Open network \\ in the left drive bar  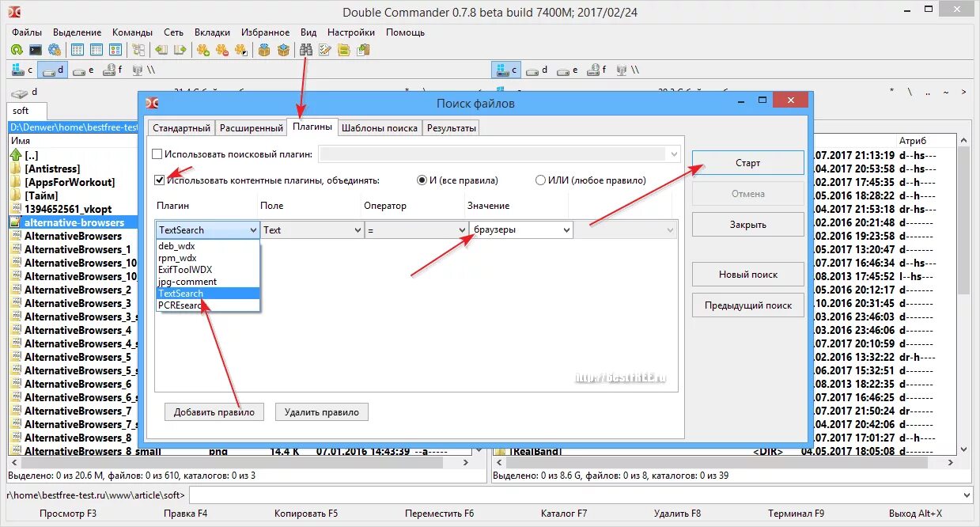(143, 70)
